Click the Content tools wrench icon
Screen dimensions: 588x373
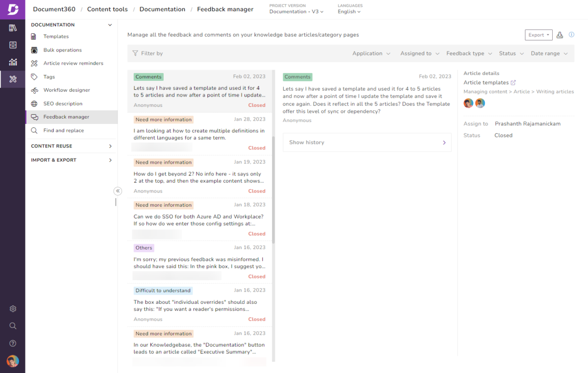pyautogui.click(x=13, y=79)
